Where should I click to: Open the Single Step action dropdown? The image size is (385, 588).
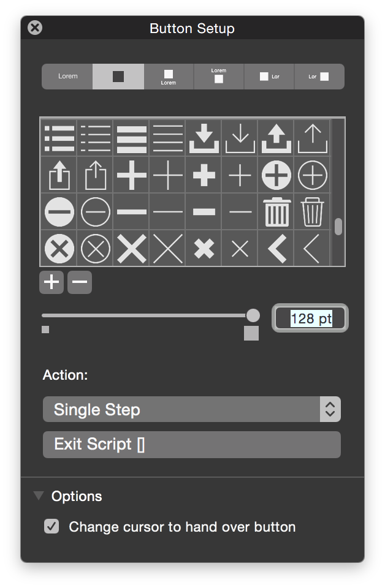pyautogui.click(x=192, y=409)
